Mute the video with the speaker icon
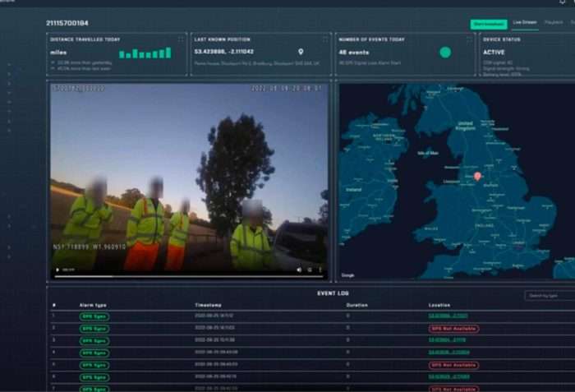575x392 pixels. click(299, 270)
